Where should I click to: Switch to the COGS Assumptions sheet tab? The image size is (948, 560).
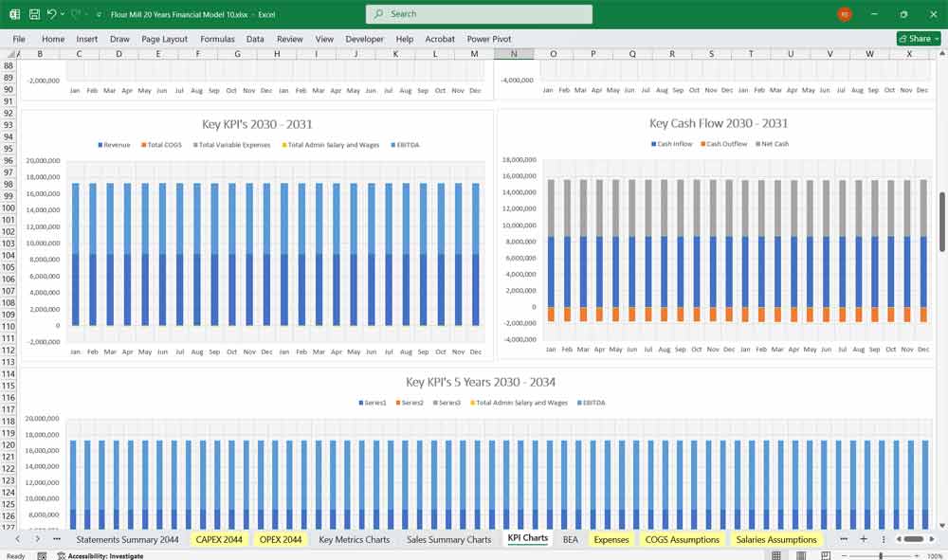click(x=684, y=539)
